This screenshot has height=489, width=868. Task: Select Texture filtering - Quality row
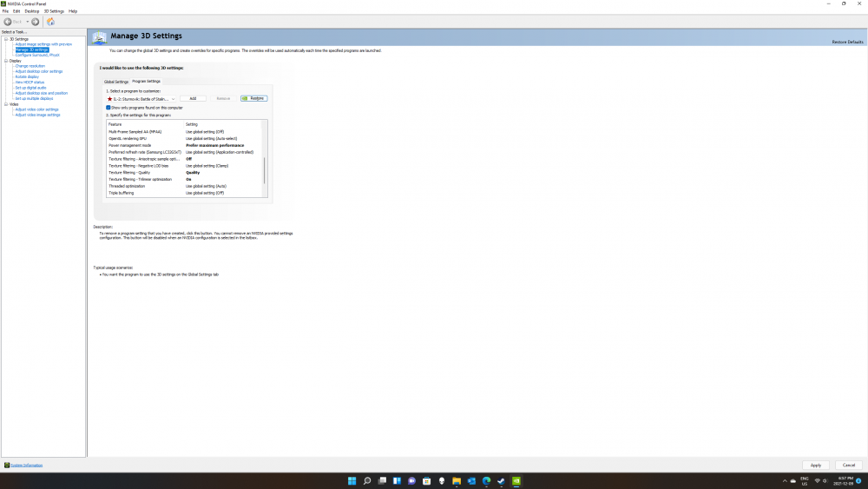[x=183, y=172]
